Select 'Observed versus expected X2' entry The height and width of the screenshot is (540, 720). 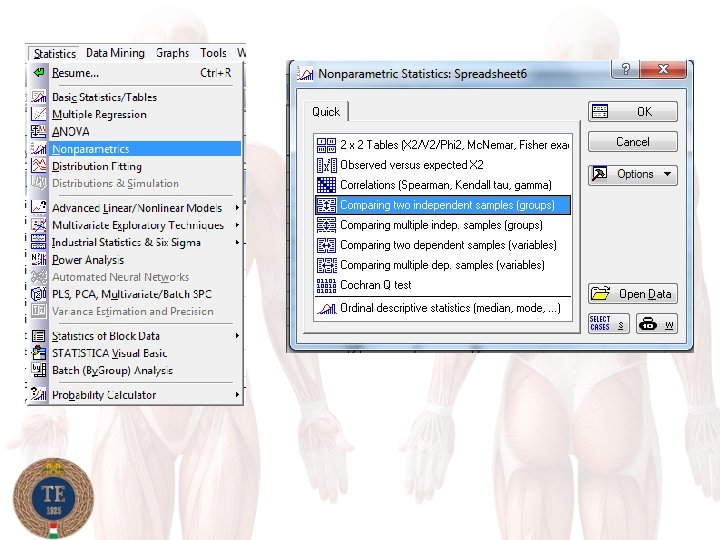click(443, 165)
